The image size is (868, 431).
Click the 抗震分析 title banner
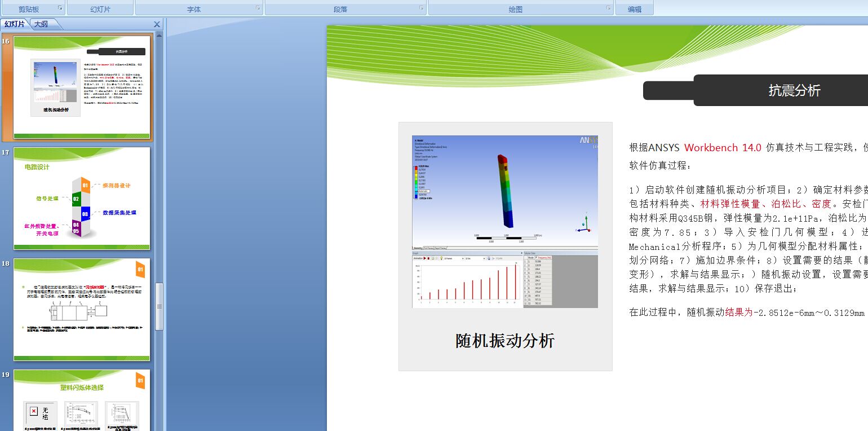[794, 90]
